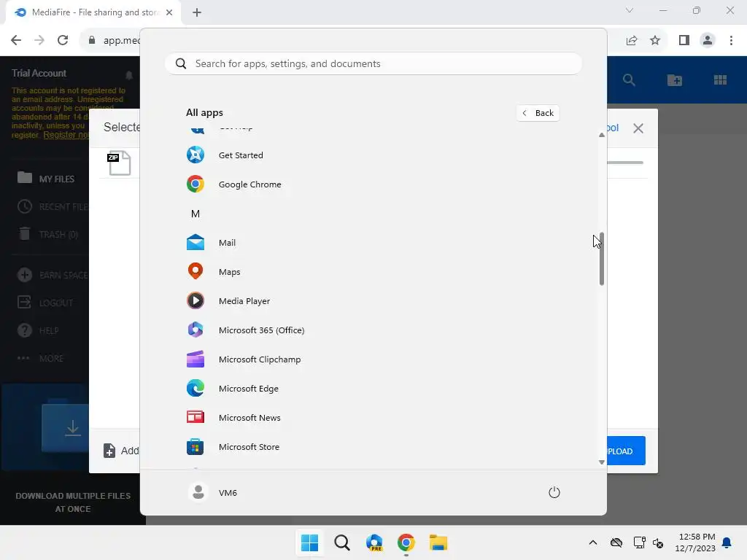Open a new Chrome tab
Screen dimensions: 747x560
(x=197, y=12)
